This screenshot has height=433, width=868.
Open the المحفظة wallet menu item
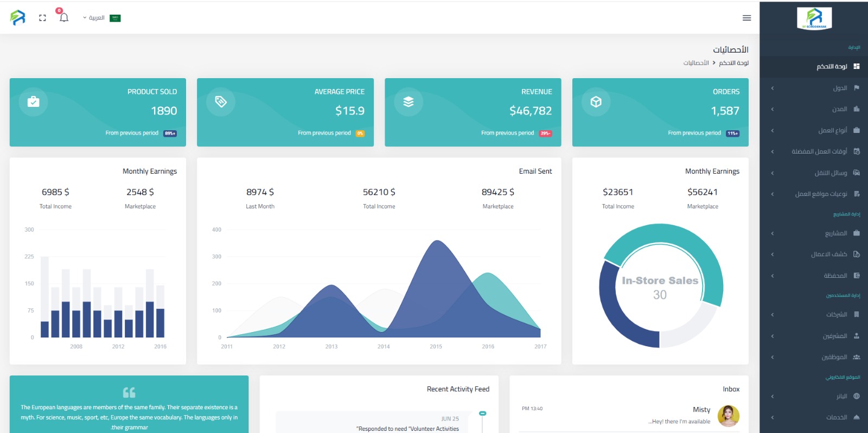pos(835,276)
